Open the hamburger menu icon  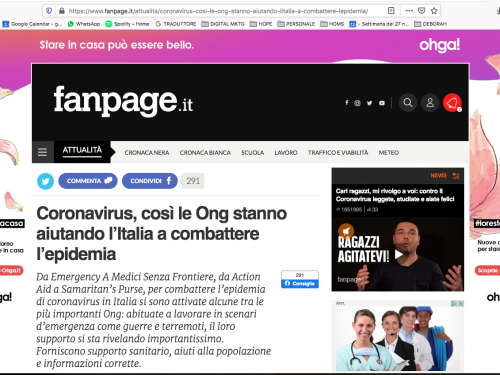[43, 152]
